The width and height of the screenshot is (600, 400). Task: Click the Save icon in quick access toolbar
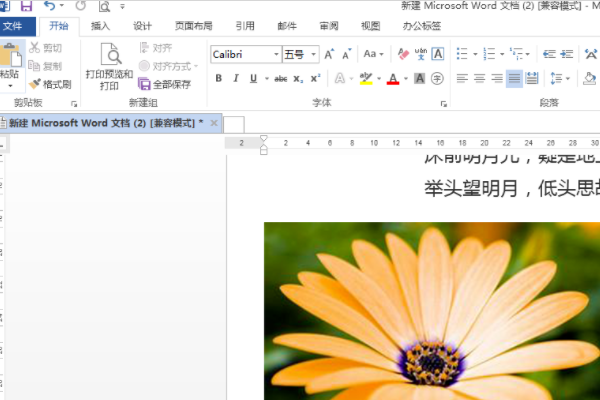26,6
